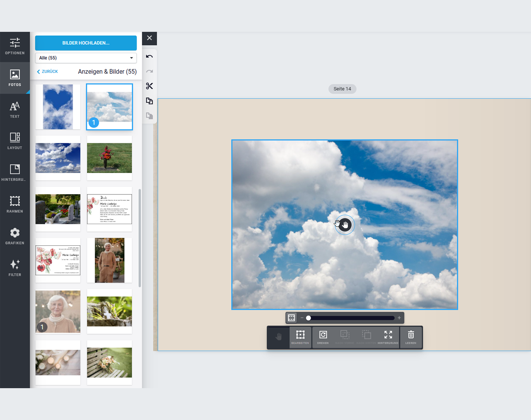This screenshot has height=420, width=531.
Task: Open the Rahmen (frames) panel
Action: point(15,205)
